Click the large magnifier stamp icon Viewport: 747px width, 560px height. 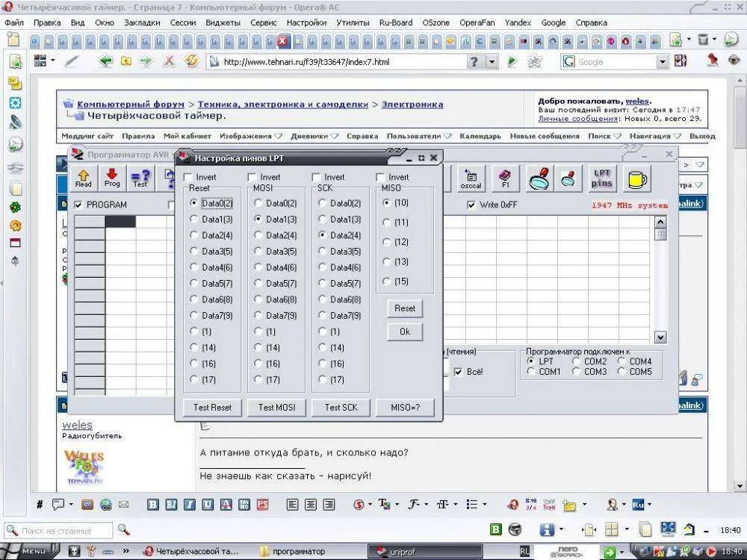[540, 179]
